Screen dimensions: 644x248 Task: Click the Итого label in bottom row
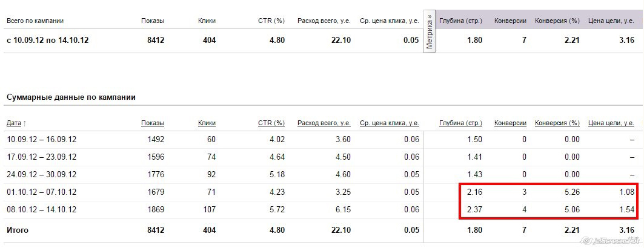point(18,230)
